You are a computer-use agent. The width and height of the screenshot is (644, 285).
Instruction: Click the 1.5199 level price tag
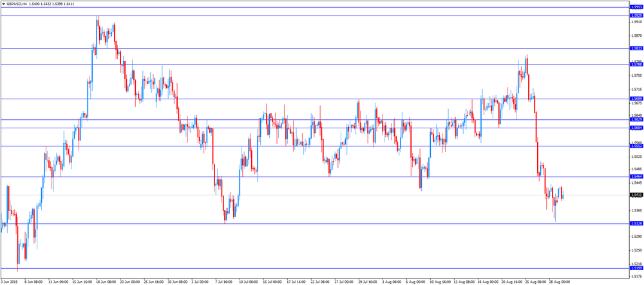pyautogui.click(x=636, y=268)
